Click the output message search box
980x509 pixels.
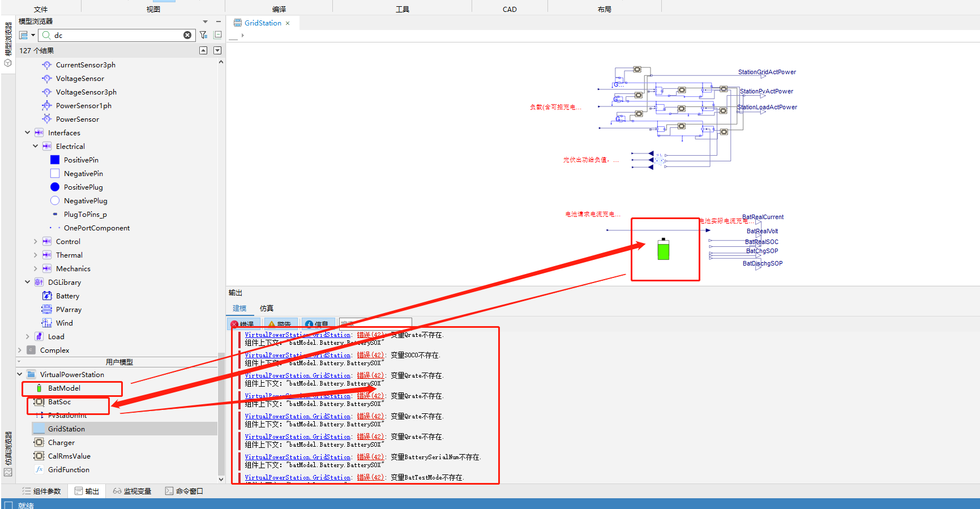(x=375, y=323)
